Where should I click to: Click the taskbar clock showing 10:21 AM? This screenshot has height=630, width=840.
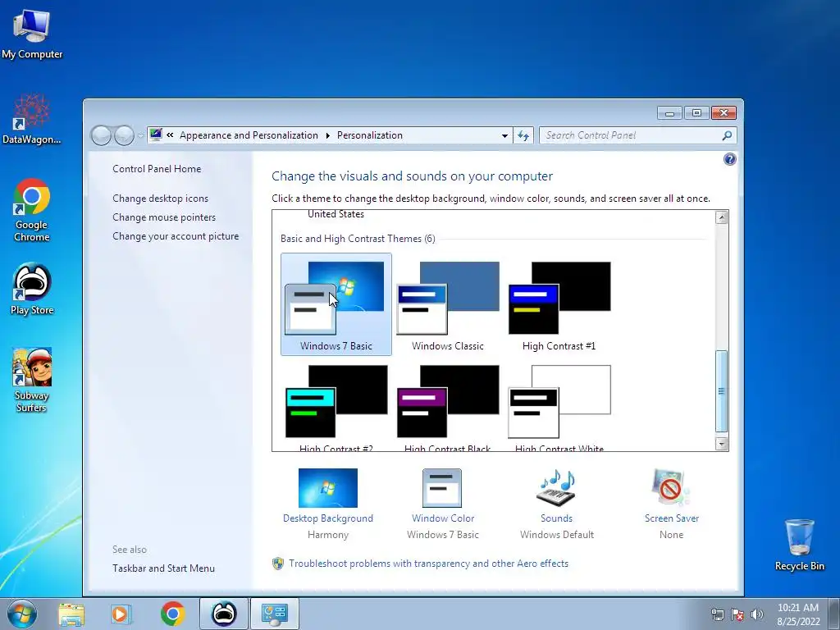point(798,614)
